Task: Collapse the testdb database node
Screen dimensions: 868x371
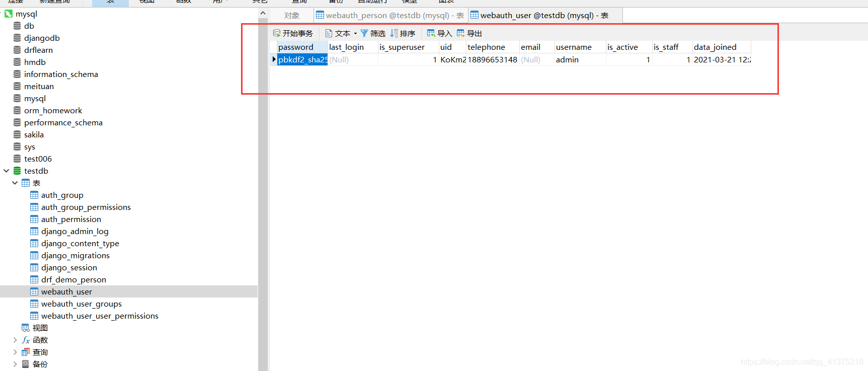Action: 6,171
